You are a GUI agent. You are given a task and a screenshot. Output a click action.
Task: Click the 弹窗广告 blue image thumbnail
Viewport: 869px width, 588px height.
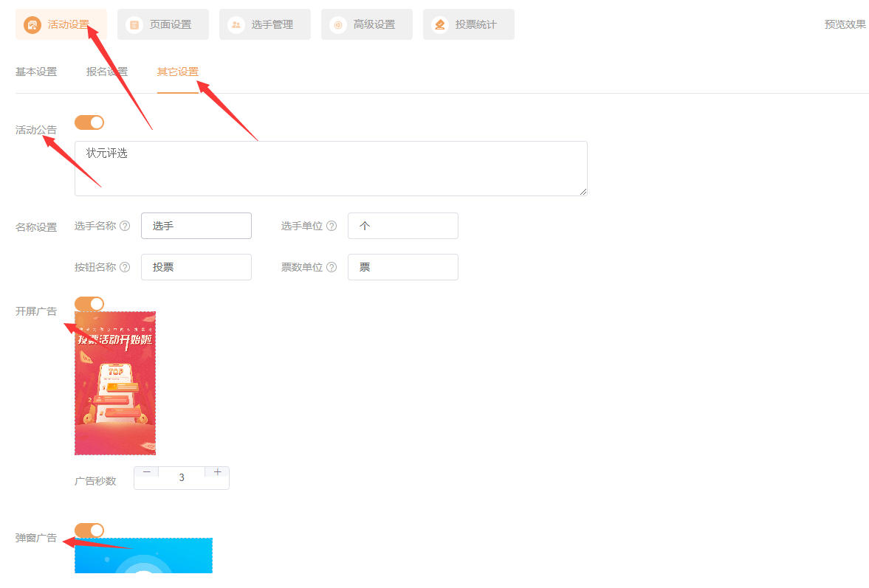pyautogui.click(x=143, y=556)
